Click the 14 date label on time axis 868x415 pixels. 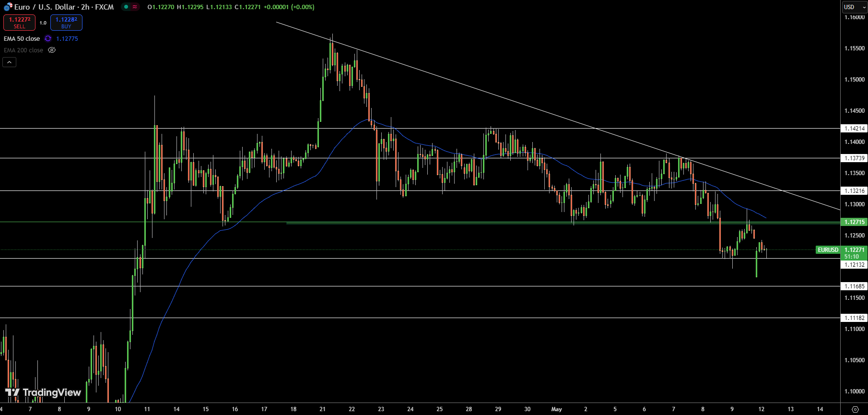pyautogui.click(x=820, y=409)
